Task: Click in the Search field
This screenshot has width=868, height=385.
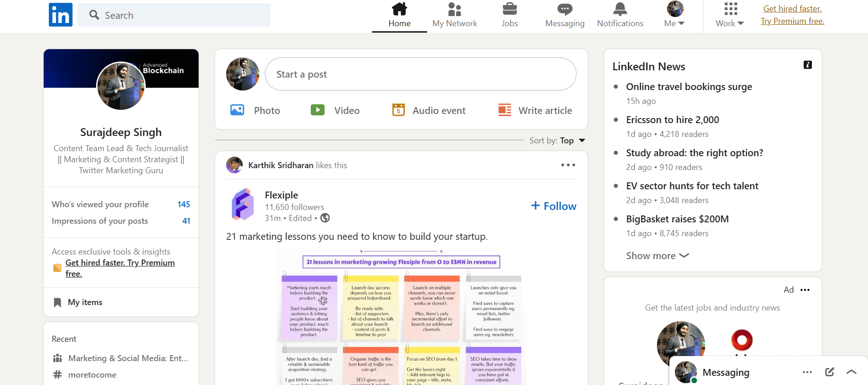Action: (174, 15)
